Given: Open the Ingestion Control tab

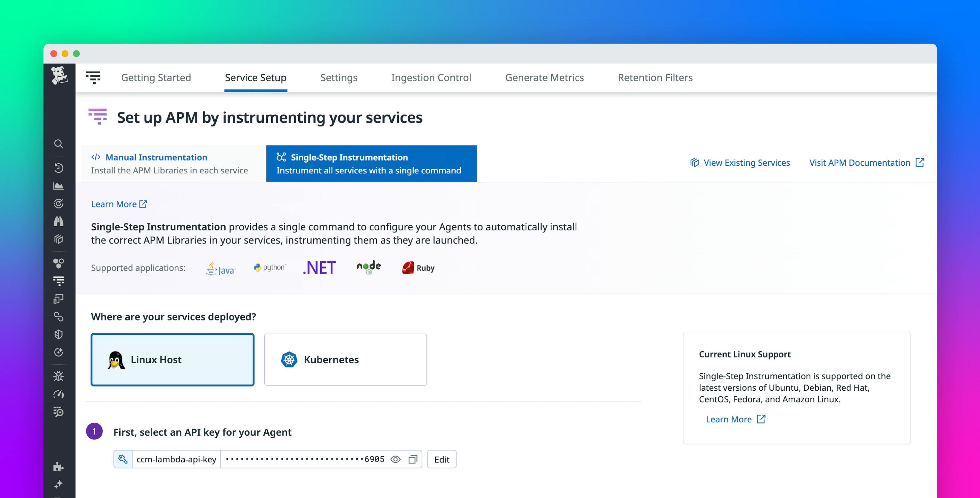Looking at the screenshot, I should point(431,78).
